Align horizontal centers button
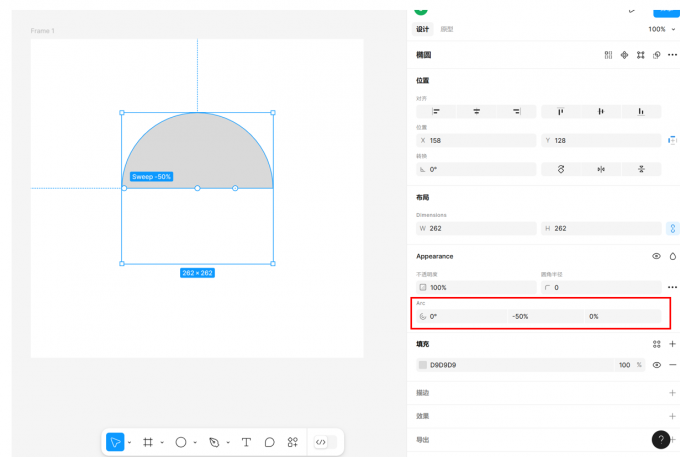 [477, 111]
